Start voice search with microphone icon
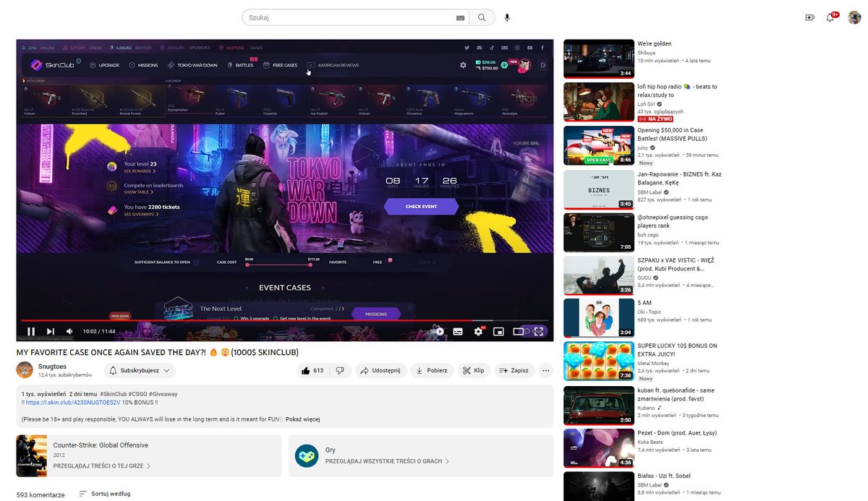 tap(507, 17)
